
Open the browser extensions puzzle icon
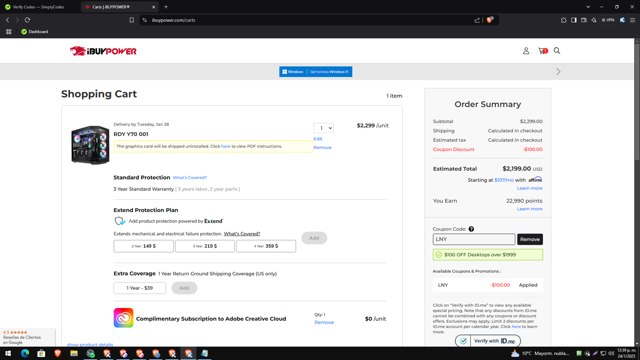click(x=564, y=20)
